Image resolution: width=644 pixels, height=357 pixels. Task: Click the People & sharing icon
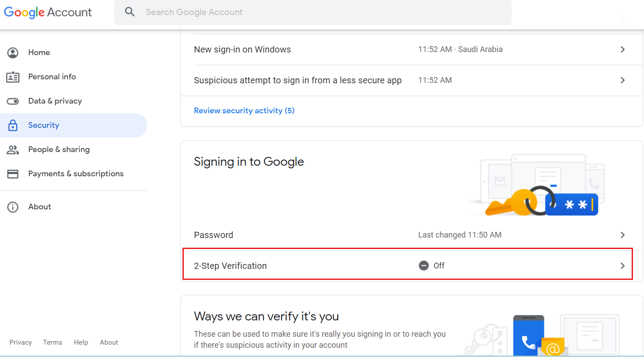point(13,149)
